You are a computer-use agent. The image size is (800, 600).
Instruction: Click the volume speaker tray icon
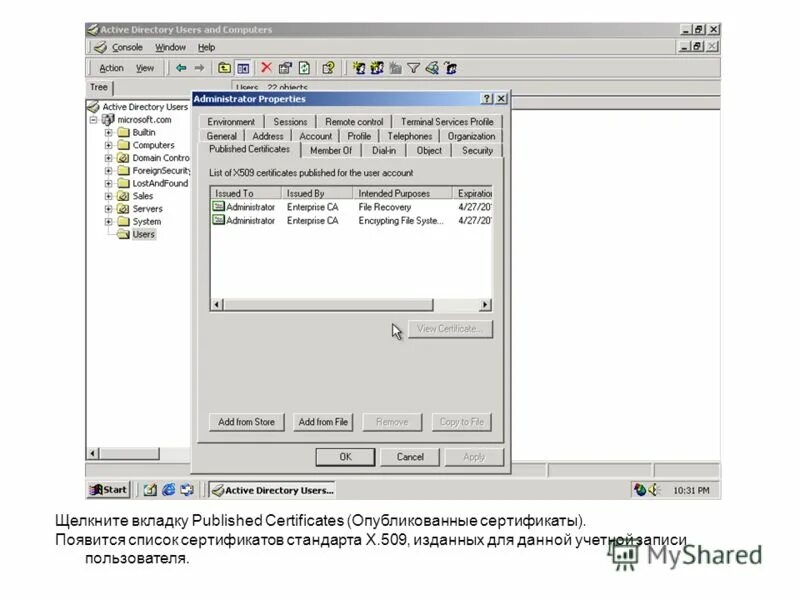[654, 490]
